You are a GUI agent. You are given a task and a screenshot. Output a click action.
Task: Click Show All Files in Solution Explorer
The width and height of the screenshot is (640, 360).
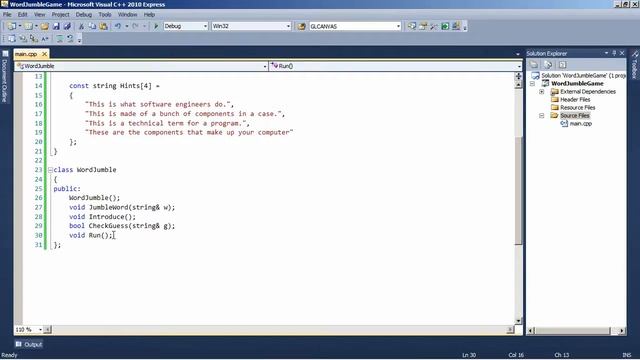tap(548, 65)
